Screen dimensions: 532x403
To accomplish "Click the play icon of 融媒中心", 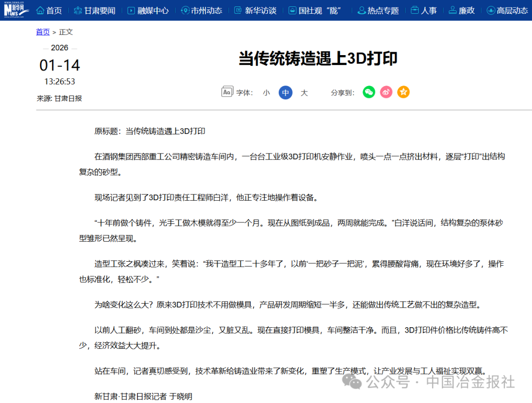I will [x=130, y=10].
